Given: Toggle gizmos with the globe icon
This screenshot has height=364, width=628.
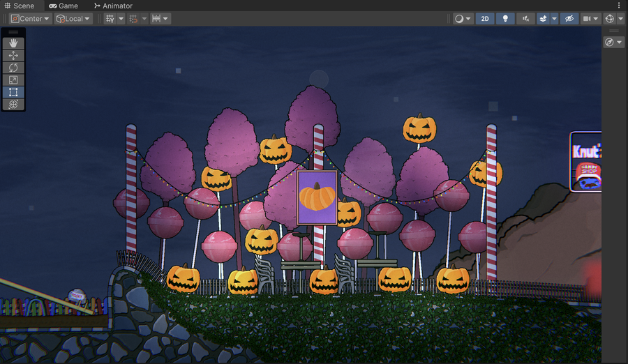Looking at the screenshot, I should tap(610, 18).
